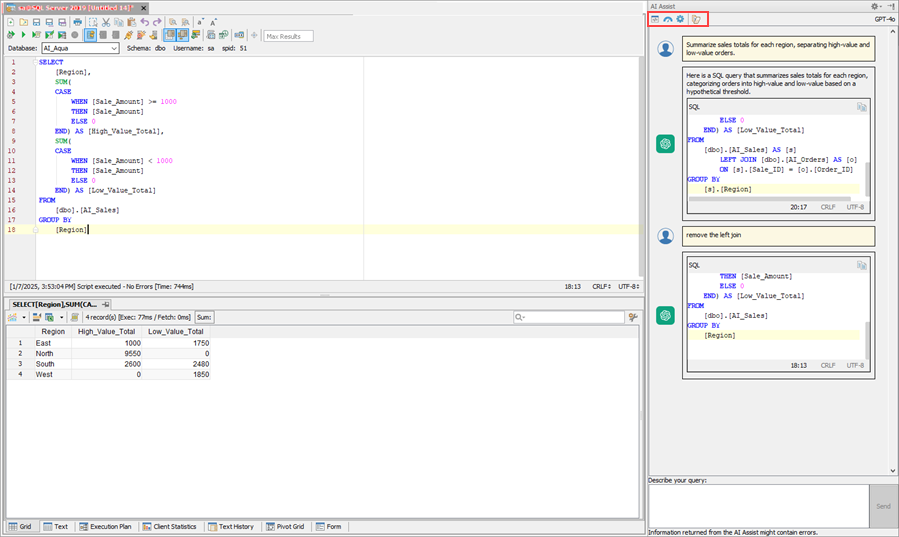Click the Region column header
This screenshot has width=899, height=537.
pyautogui.click(x=53, y=331)
